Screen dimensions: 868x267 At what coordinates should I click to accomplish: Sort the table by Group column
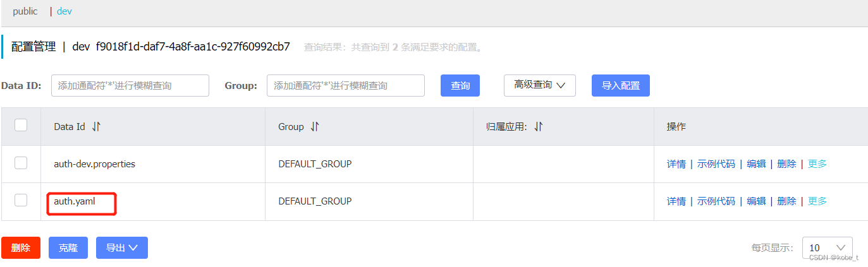tap(315, 127)
